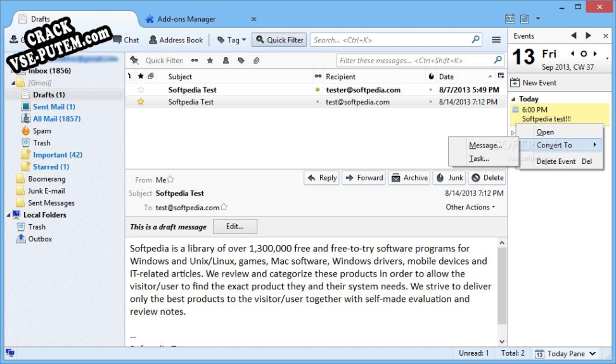616x364 pixels.
Task: Forward the selected message
Action: click(x=364, y=178)
